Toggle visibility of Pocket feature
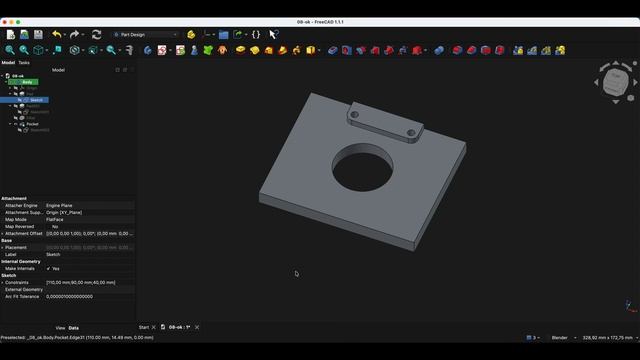 click(x=16, y=124)
